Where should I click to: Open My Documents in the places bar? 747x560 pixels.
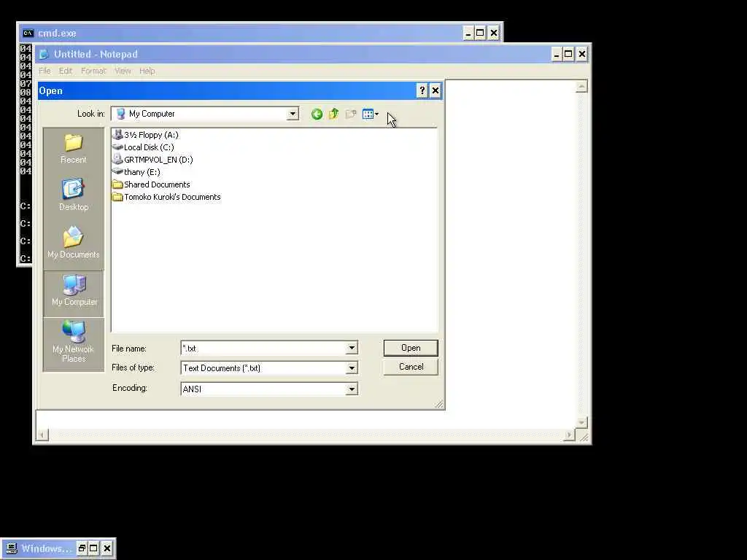tap(74, 242)
